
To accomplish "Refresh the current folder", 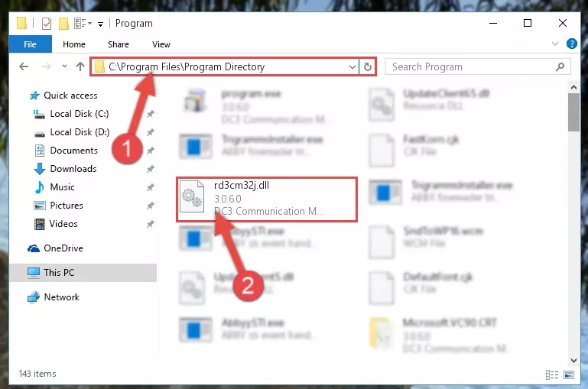I will pyautogui.click(x=368, y=66).
